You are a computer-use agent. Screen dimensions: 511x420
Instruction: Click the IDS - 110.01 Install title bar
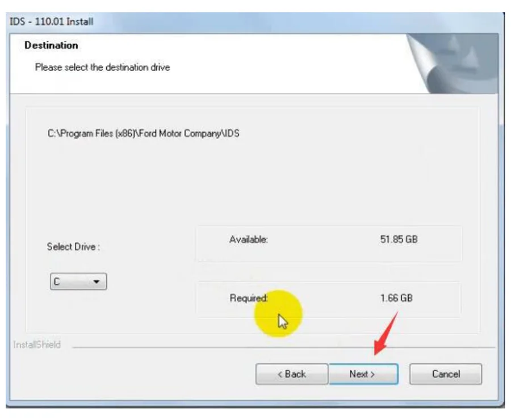[254, 22]
